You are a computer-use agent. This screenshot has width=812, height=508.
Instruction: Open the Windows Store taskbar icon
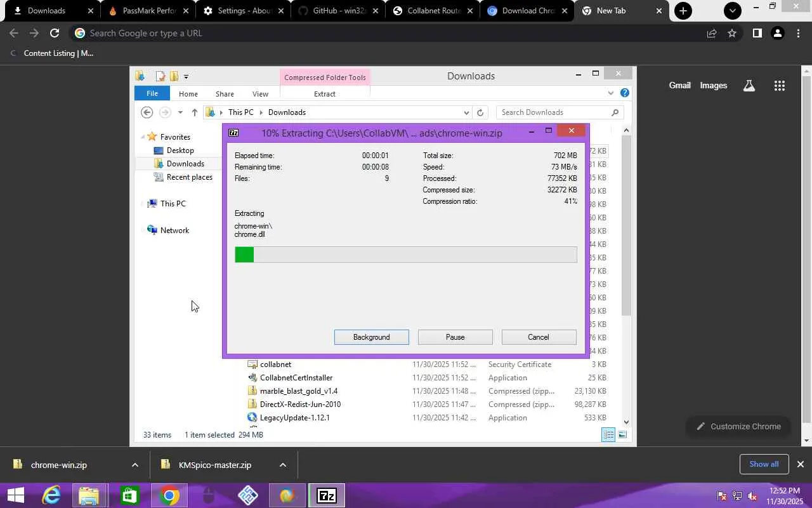point(129,495)
